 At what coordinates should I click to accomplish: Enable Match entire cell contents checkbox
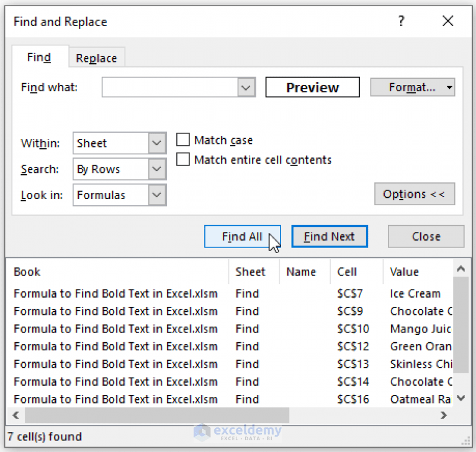click(x=183, y=159)
